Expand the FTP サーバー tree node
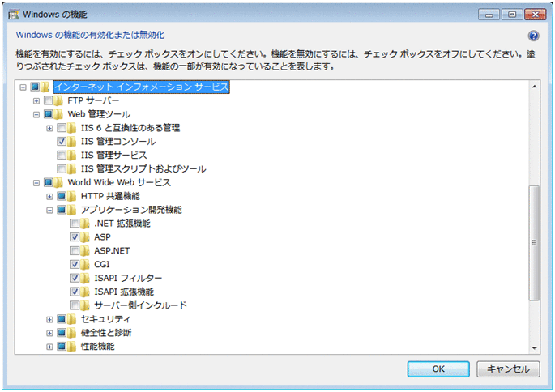 tap(36, 100)
